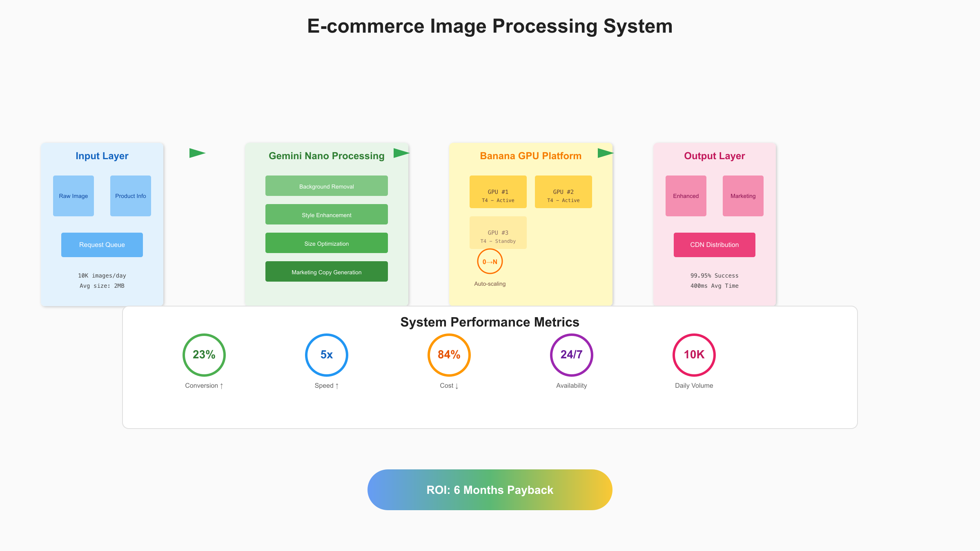This screenshot has height=551, width=980.
Task: Click the '400ms Avg Time' text
Action: [x=715, y=286]
